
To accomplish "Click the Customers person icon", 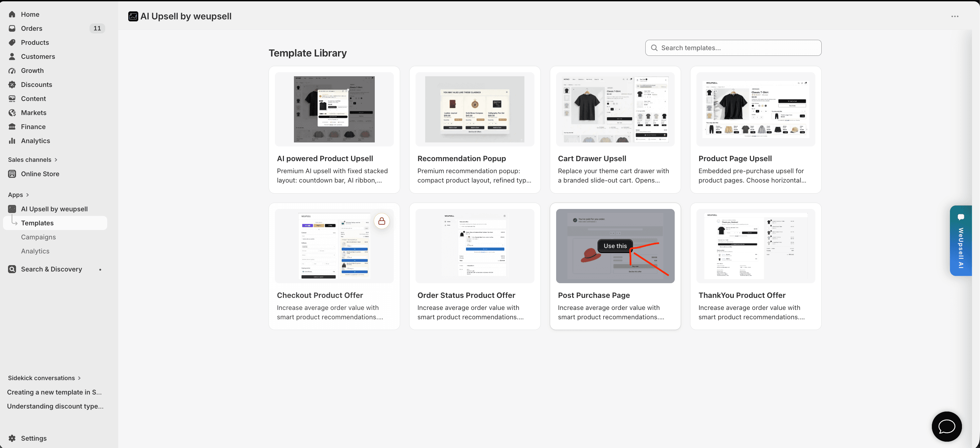I will coord(12,57).
